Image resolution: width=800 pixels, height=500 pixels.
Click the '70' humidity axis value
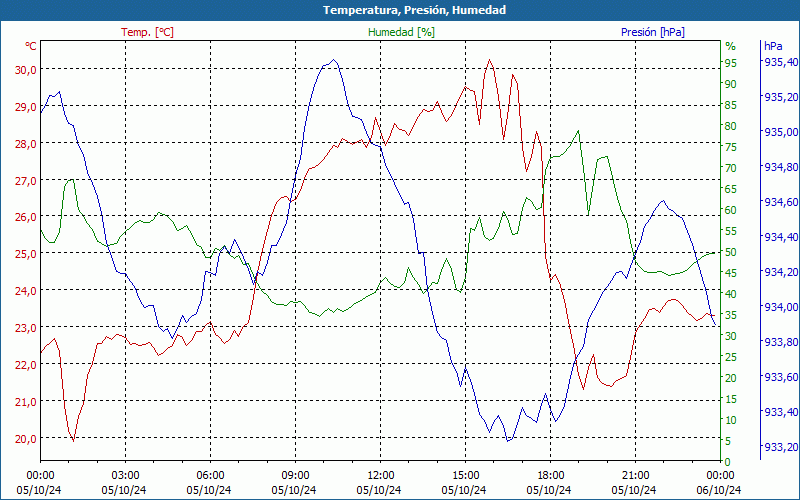[731, 168]
